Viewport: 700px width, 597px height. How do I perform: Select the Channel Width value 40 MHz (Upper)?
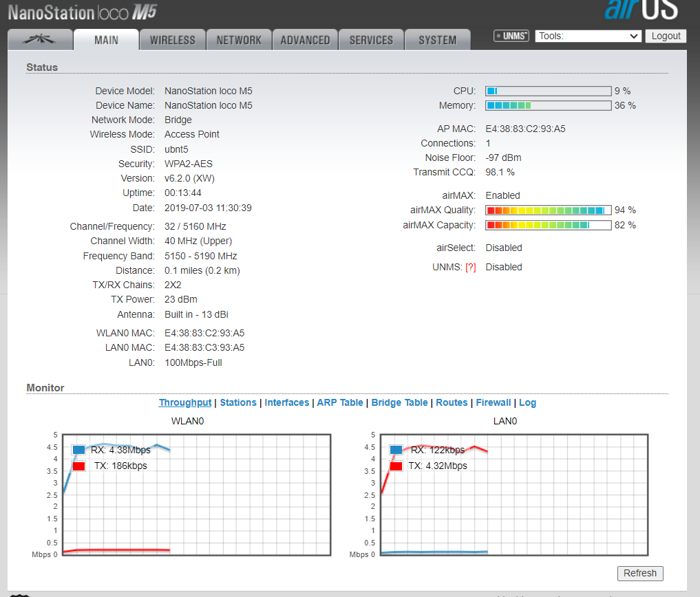coord(198,241)
